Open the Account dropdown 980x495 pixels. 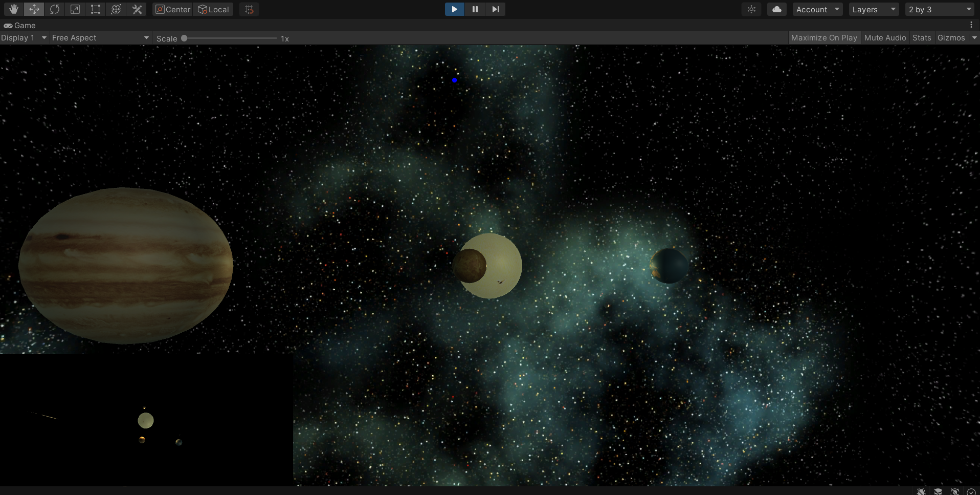(817, 9)
